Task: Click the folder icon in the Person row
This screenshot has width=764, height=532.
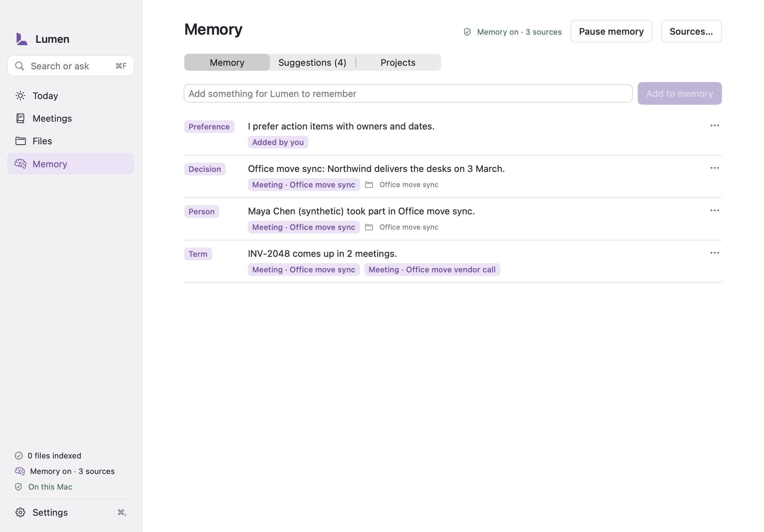Action: click(x=369, y=227)
